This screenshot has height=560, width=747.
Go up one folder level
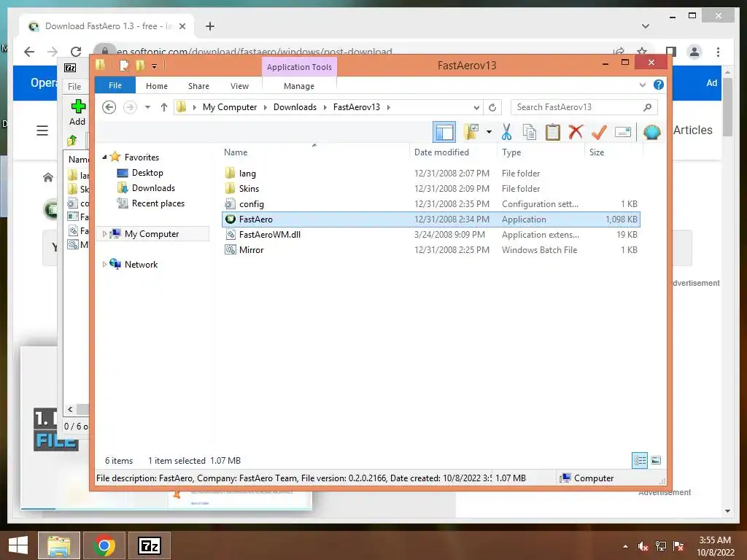click(164, 107)
